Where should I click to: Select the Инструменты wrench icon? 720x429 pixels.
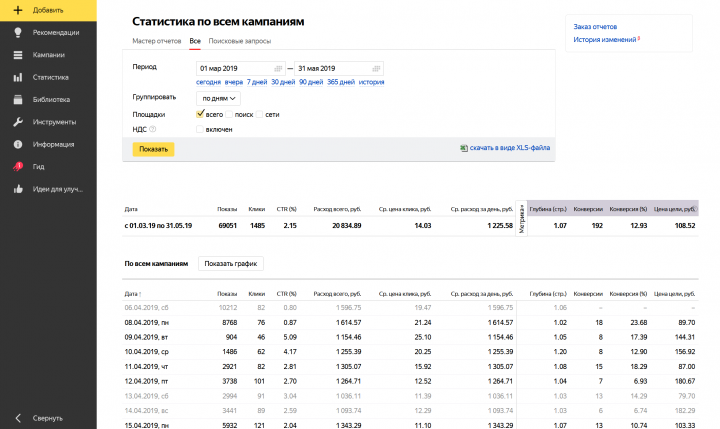tap(18, 122)
